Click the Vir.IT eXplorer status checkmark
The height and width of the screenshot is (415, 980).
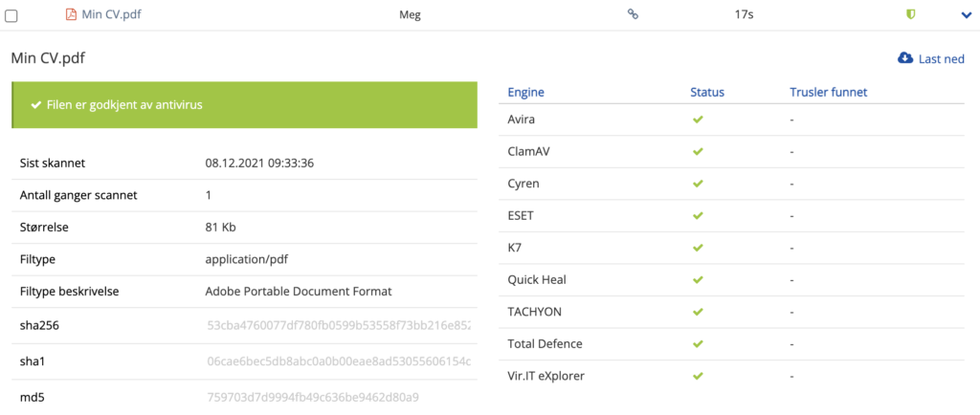click(x=698, y=376)
